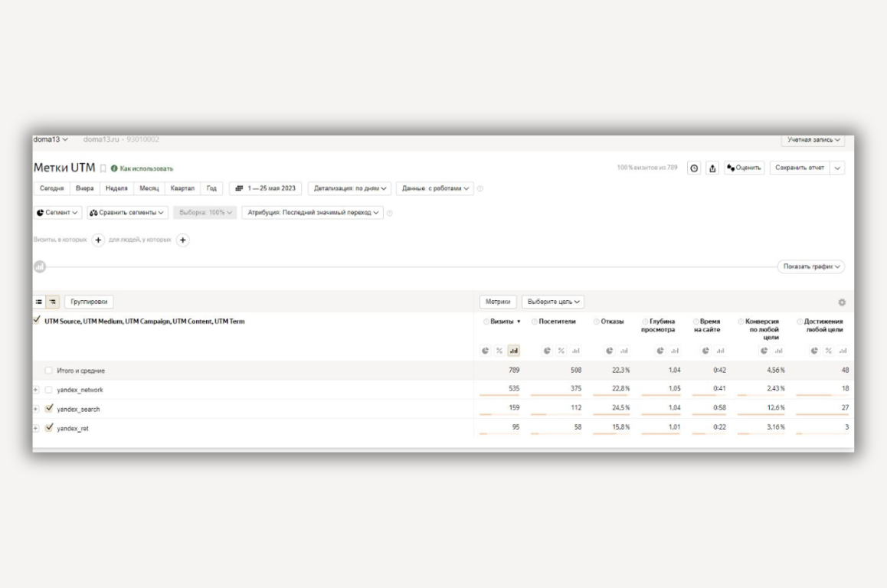Image resolution: width=887 pixels, height=588 pixels.
Task: Click the export/share report icon
Action: pyautogui.click(x=713, y=168)
